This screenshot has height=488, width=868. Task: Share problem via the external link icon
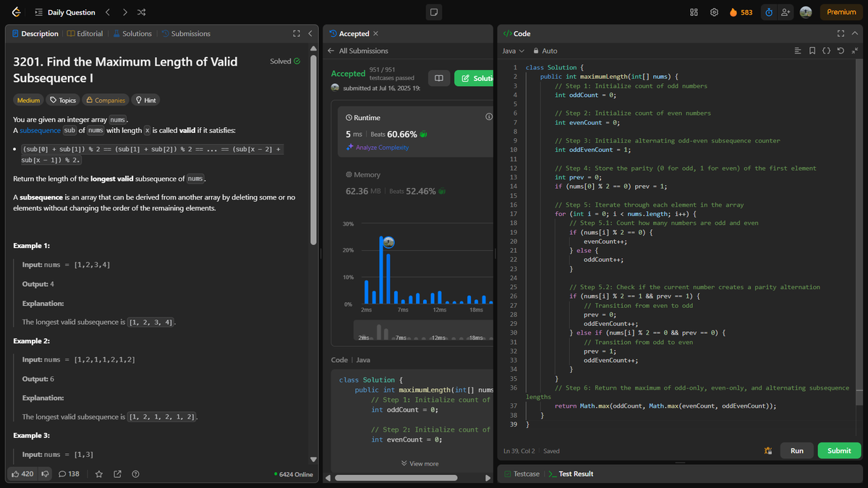117,474
